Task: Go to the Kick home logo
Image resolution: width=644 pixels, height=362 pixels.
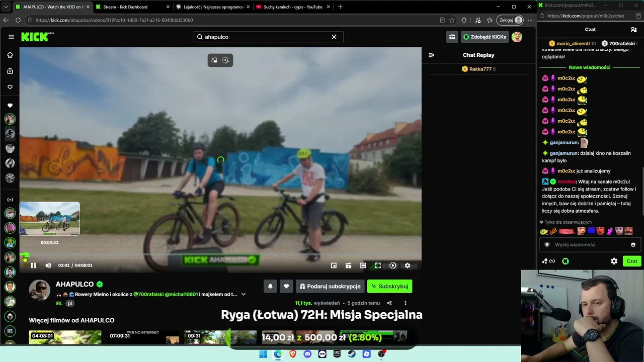Action: point(37,37)
